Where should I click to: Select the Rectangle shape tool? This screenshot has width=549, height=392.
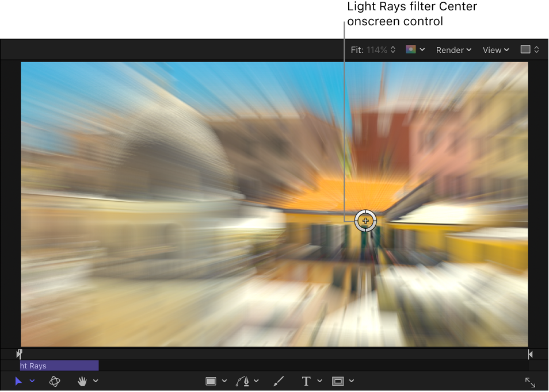(212, 381)
